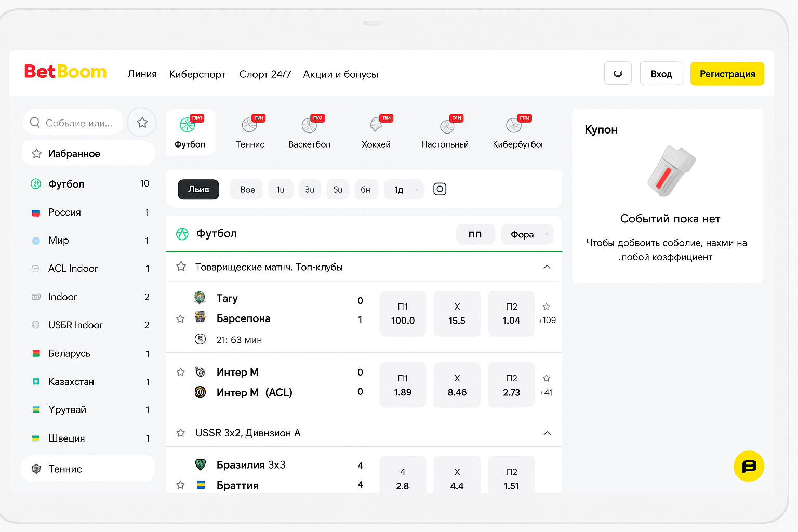The width and height of the screenshot is (798, 532).
Task: Favorite the Тагу vs Барсепона match
Action: 180,319
